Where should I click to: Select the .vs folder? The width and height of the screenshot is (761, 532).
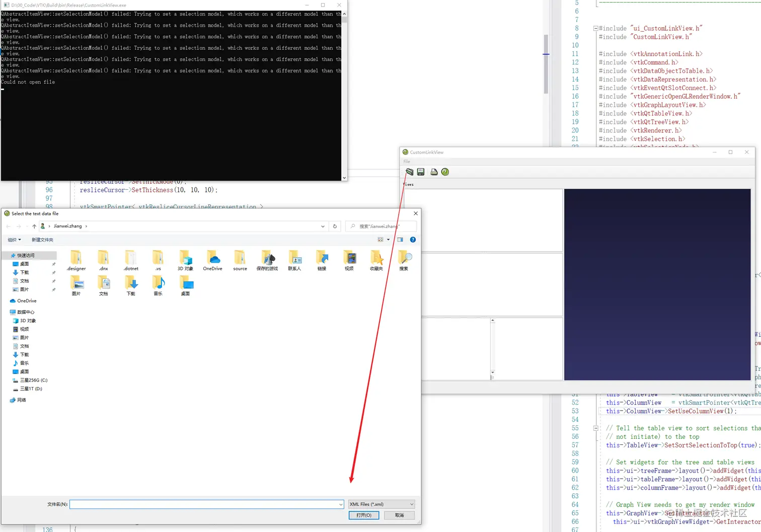tap(158, 261)
